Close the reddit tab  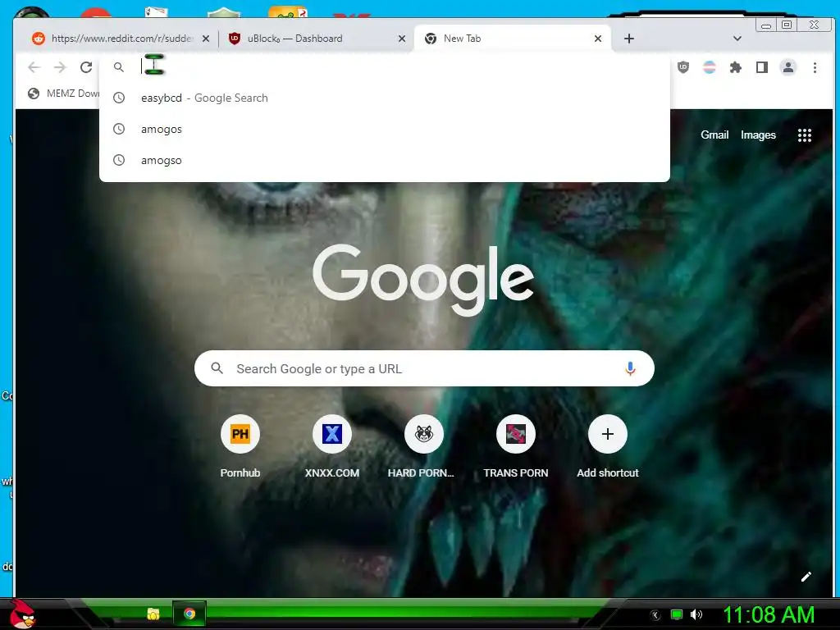(x=206, y=39)
